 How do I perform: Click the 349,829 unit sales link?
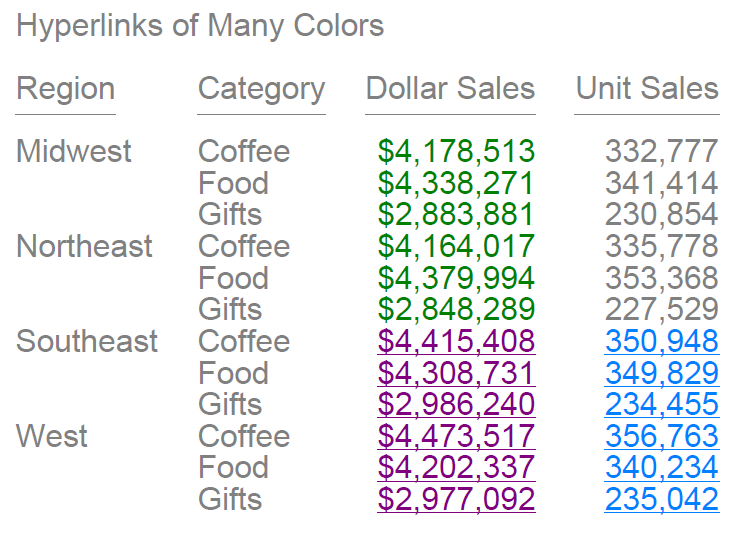tap(661, 373)
